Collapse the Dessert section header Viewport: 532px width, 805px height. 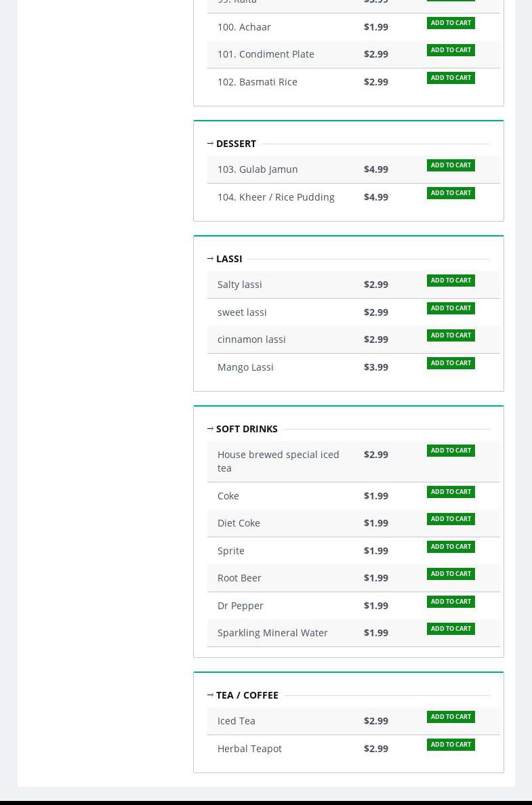click(232, 144)
